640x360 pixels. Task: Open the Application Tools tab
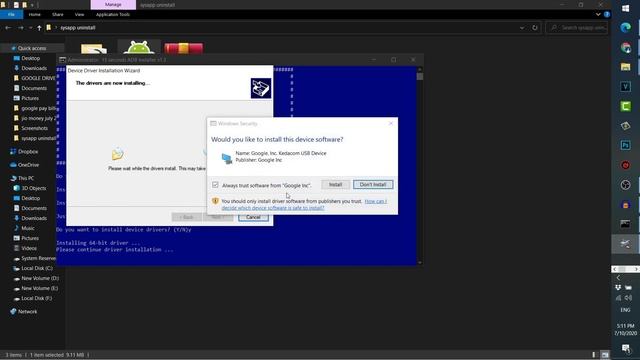pos(113,14)
